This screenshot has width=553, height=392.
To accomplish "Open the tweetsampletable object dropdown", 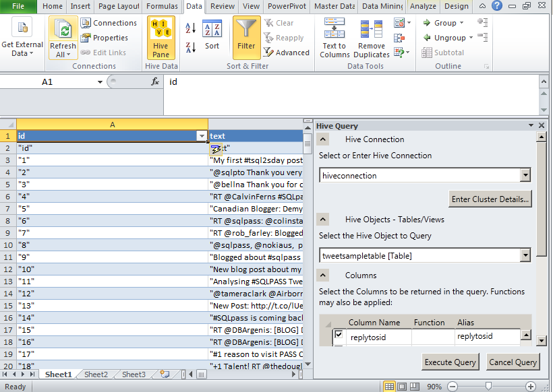I will coord(525,255).
